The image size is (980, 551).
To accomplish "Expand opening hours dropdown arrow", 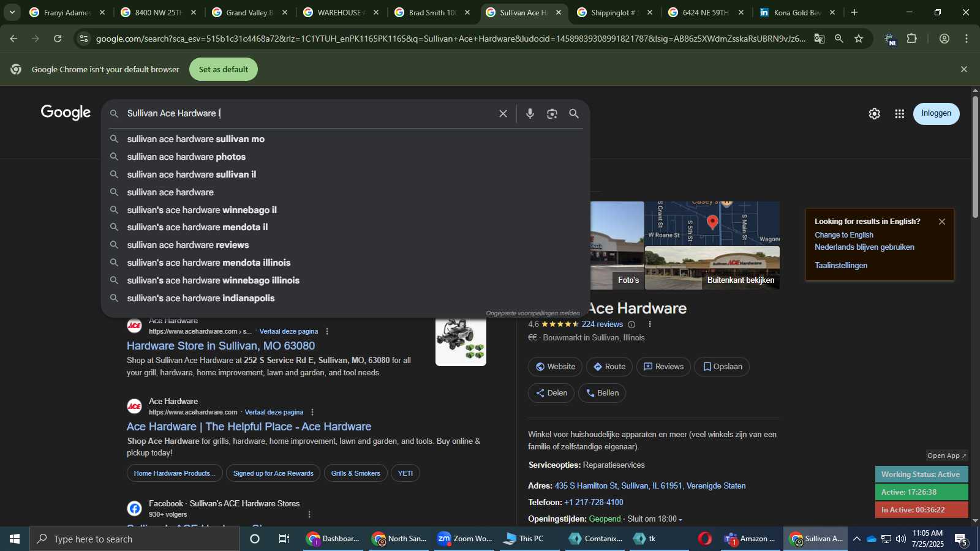I will pos(680,520).
